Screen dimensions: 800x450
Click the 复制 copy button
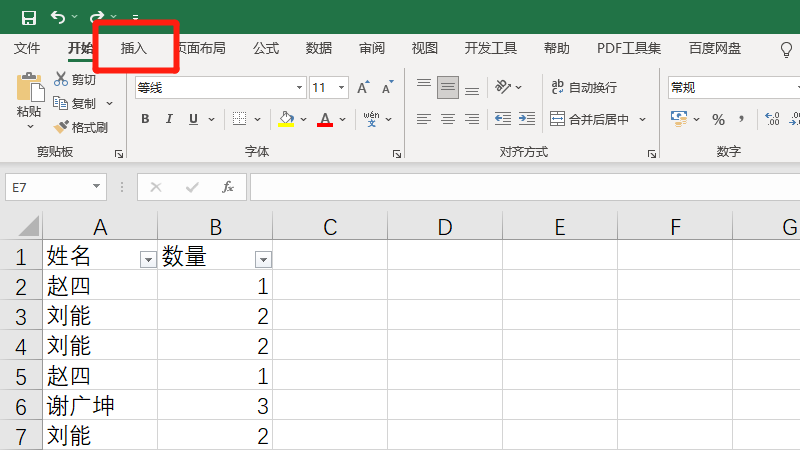pos(75,103)
